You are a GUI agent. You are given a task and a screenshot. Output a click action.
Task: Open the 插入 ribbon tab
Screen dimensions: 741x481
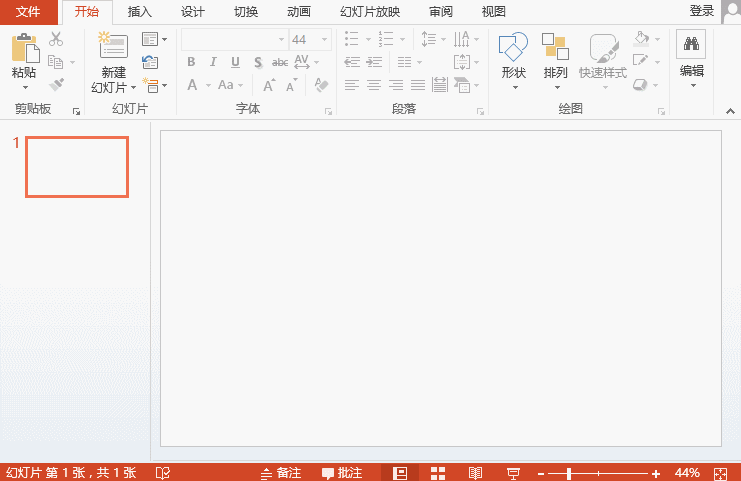point(140,12)
